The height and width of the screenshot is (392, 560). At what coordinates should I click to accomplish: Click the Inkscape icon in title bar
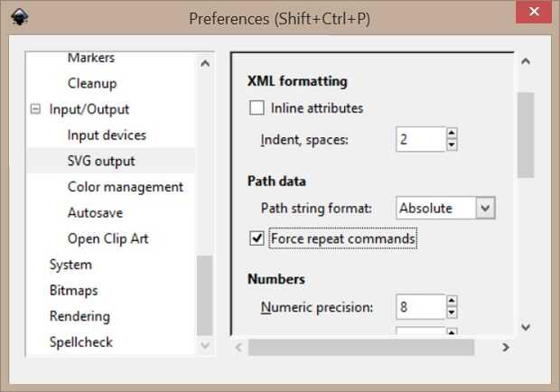coord(16,18)
